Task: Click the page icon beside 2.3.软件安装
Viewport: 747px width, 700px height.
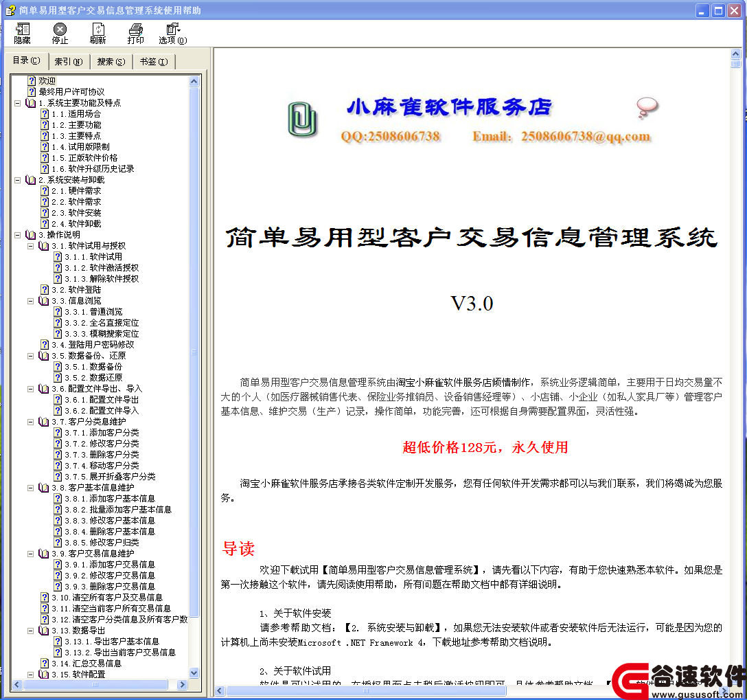Action: pos(45,213)
